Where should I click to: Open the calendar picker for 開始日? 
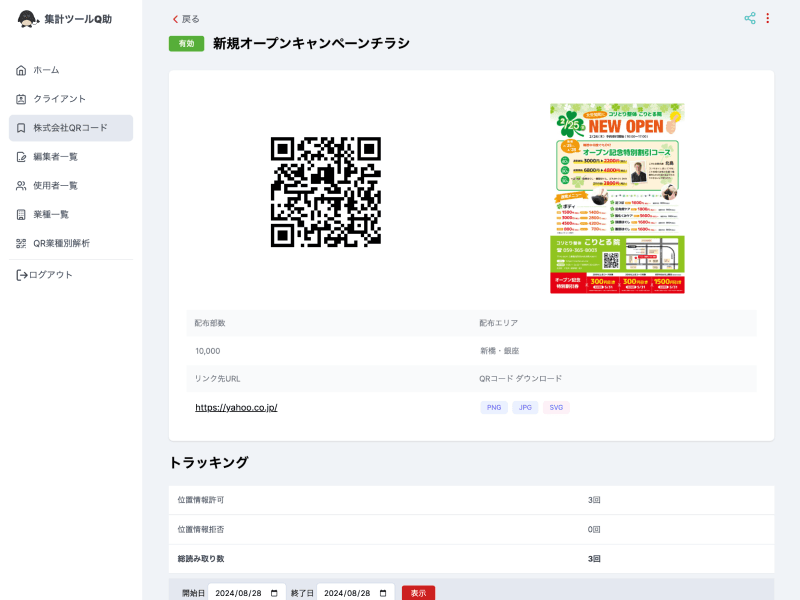pyautogui.click(x=274, y=593)
